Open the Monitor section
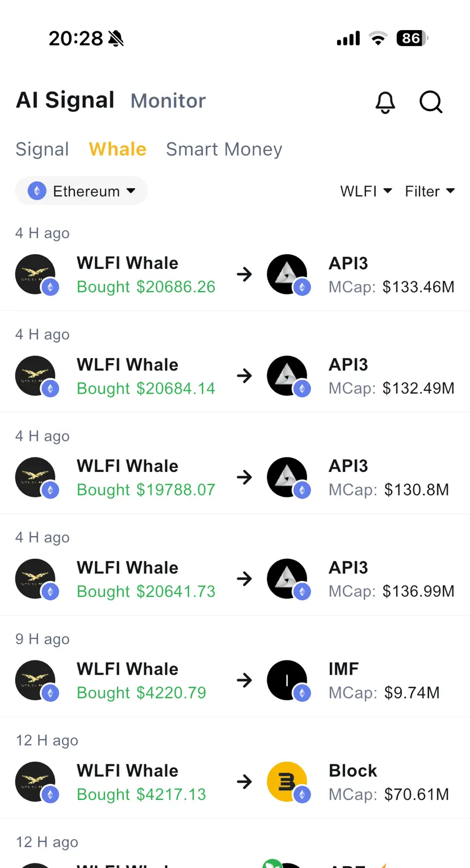This screenshot has height=868, width=470. (168, 101)
